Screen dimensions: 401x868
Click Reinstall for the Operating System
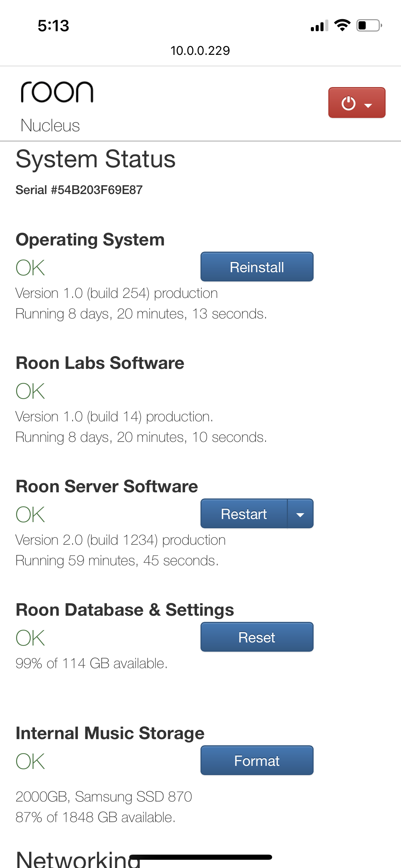click(256, 267)
